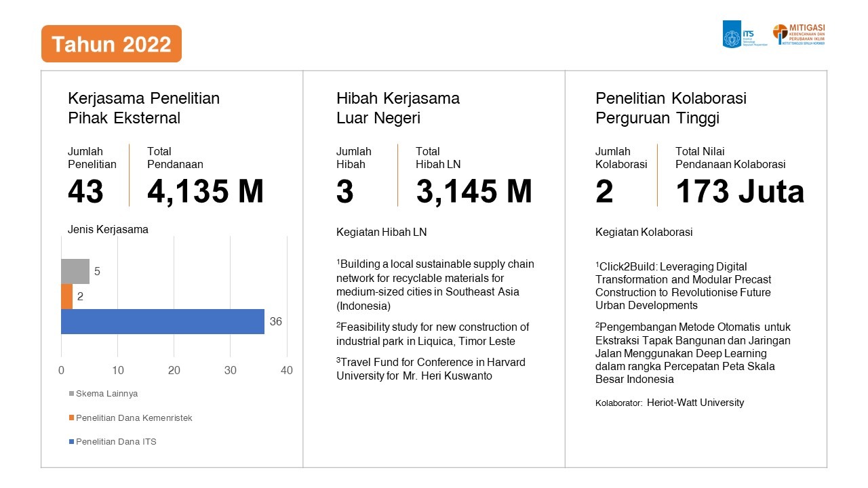The width and height of the screenshot is (868, 488).
Task: Click the number 43 under Jumlah Penelitian
Action: click(x=85, y=192)
